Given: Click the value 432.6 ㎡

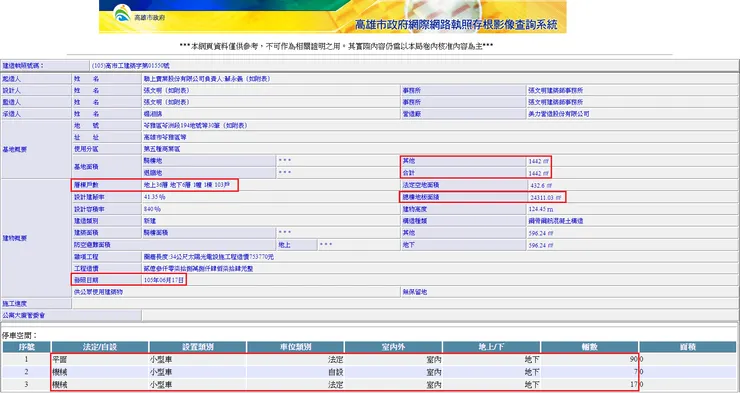Looking at the screenshot, I should point(541,185).
